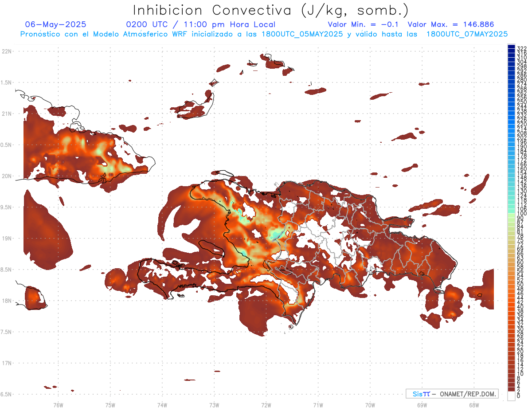
Task: Click the title 'Inhibicion Convectiva (J/kg, somb.)'
Action: point(271,10)
